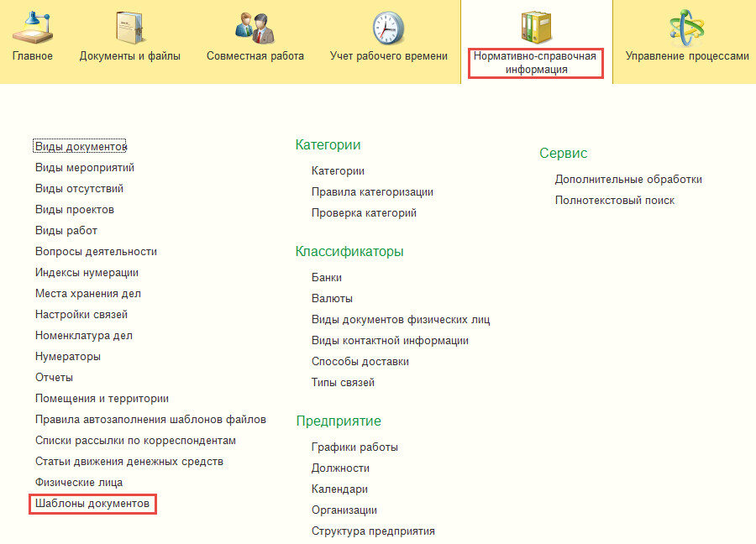Click the clock icon for Учет рабочего времени
Image resolution: width=756 pixels, height=544 pixels.
[x=388, y=28]
